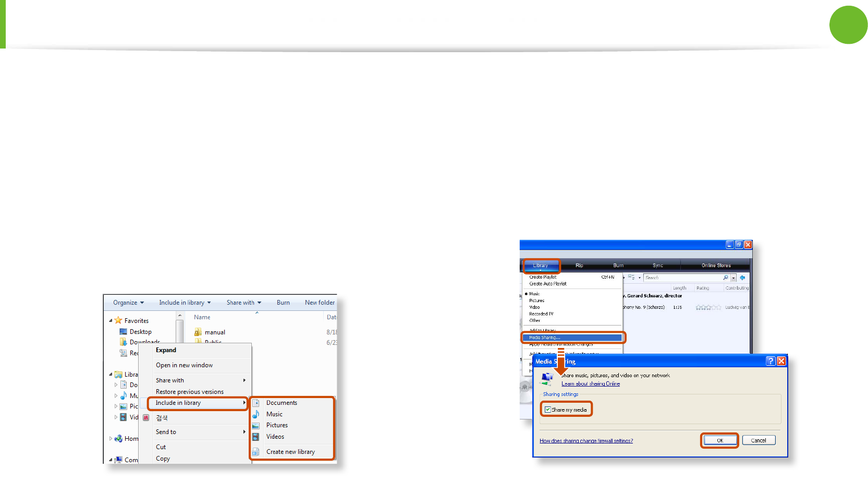Click the help question mark in Media Sharing

coord(771,361)
